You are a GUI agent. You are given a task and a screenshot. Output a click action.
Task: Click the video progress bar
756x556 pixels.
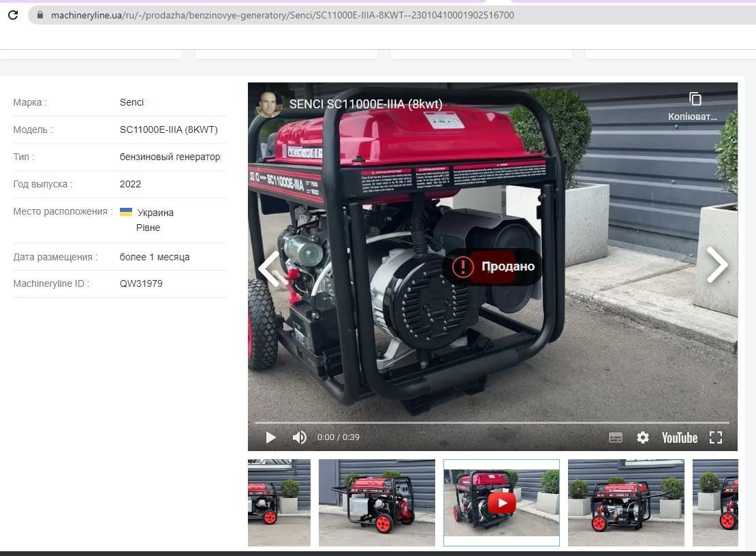click(x=492, y=422)
